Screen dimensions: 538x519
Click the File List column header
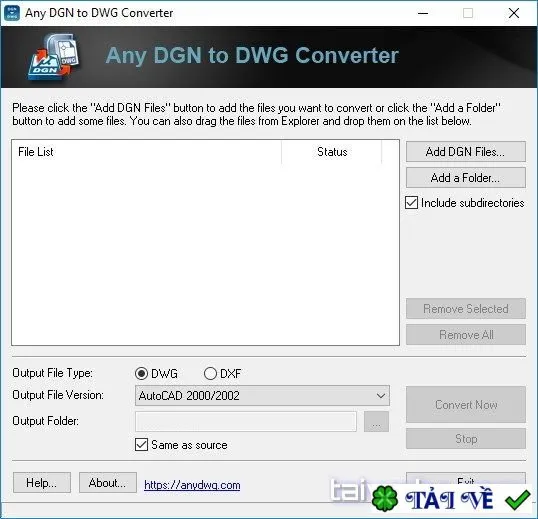click(x=147, y=152)
